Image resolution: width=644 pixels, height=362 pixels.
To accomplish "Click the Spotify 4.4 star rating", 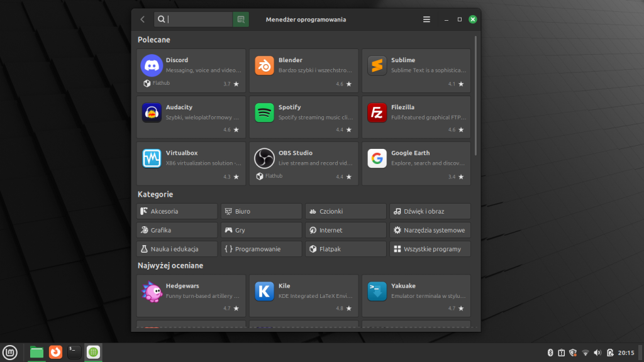I will pyautogui.click(x=344, y=129).
